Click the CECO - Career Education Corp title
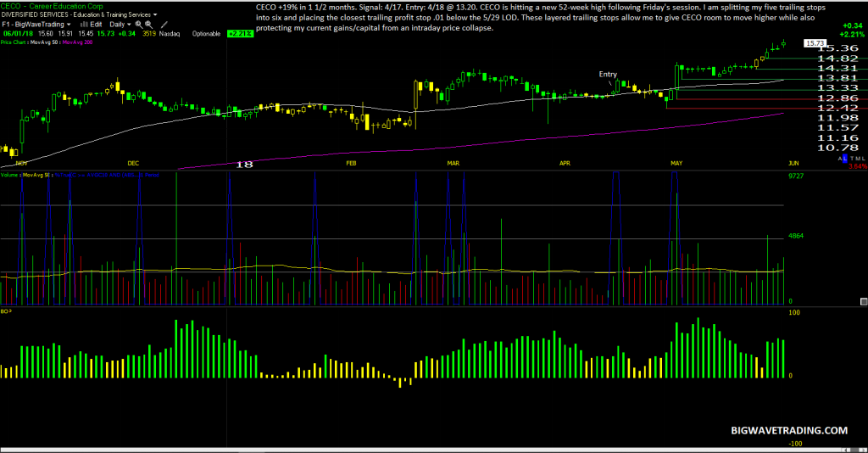868x453 pixels. coord(52,6)
